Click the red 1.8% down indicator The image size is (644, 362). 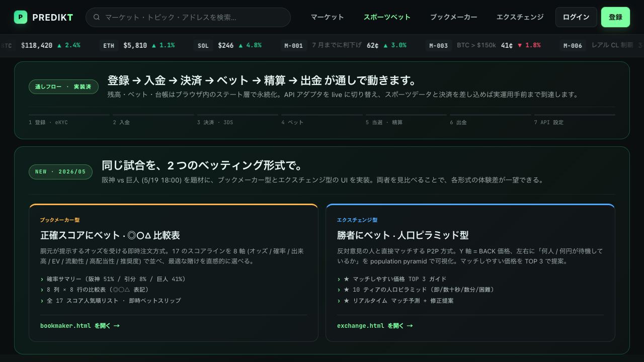coord(529,45)
